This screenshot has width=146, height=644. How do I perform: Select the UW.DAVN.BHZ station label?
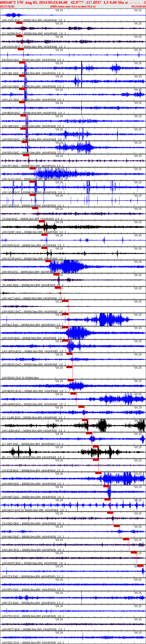11,47
